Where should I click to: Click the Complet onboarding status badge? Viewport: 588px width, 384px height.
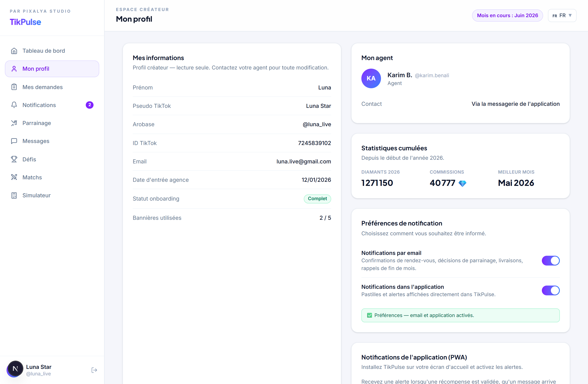coord(317,199)
